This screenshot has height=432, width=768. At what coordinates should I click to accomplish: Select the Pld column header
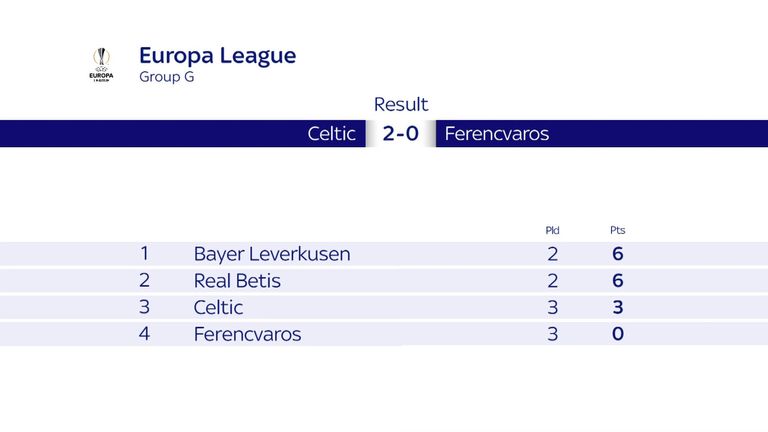pos(552,230)
